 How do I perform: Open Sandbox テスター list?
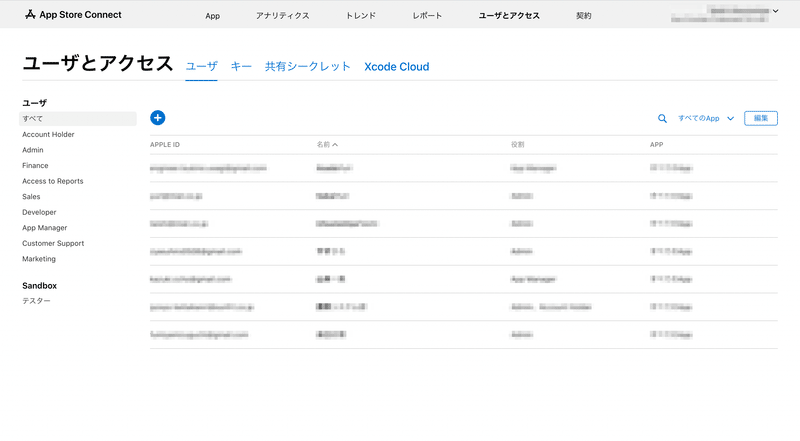pyautogui.click(x=36, y=301)
